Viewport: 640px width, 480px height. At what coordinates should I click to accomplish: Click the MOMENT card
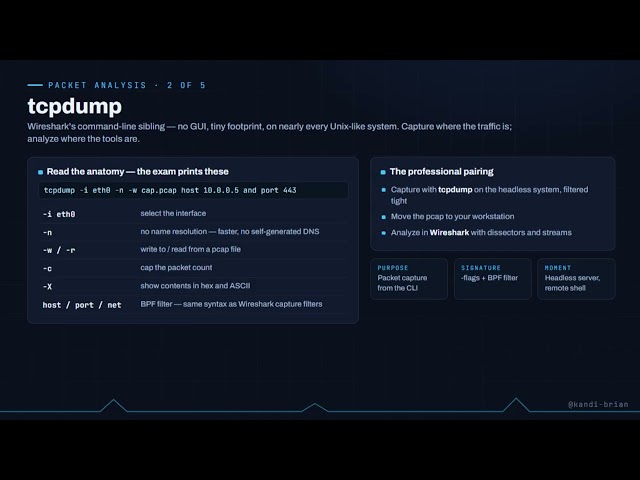(x=576, y=279)
